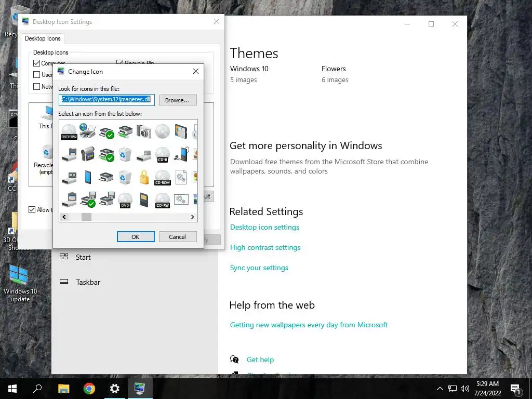Open taskbar search magnifier
Viewport: 532px width, 399px height.
coord(37,389)
